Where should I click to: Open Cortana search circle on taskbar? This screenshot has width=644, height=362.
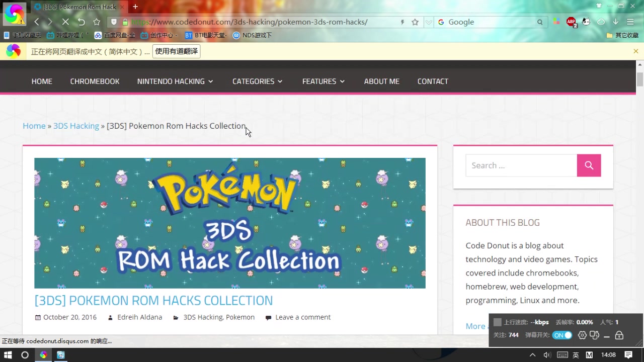(25, 355)
